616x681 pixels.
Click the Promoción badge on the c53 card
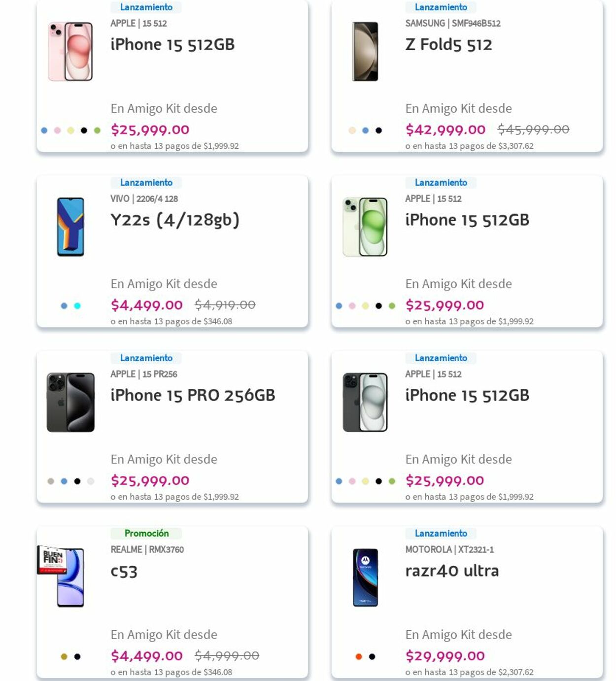pos(146,533)
